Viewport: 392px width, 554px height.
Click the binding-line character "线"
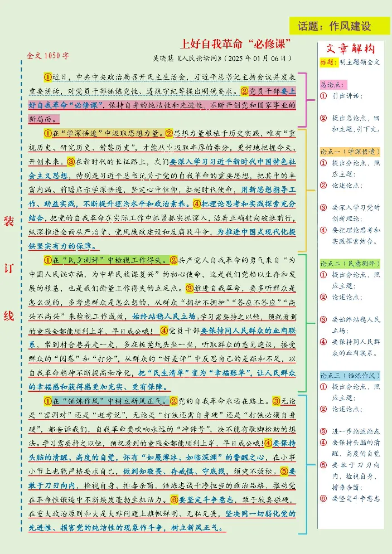pyautogui.click(x=9, y=315)
